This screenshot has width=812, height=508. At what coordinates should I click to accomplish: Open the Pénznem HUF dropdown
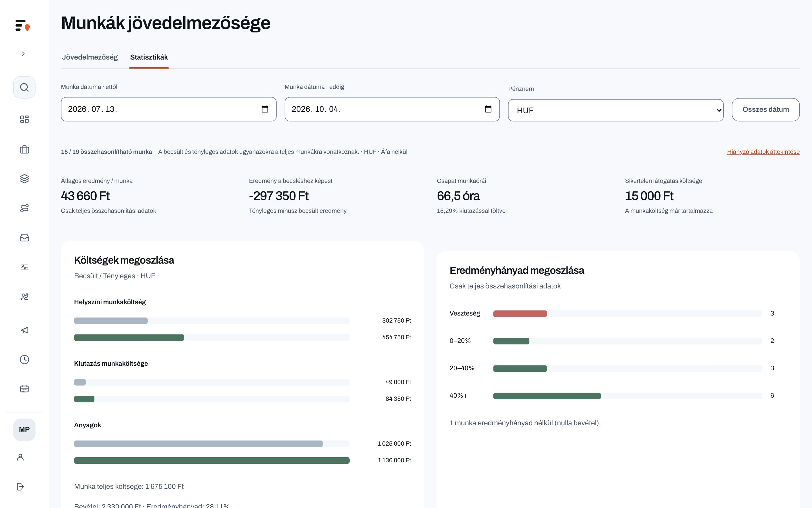pyautogui.click(x=616, y=110)
